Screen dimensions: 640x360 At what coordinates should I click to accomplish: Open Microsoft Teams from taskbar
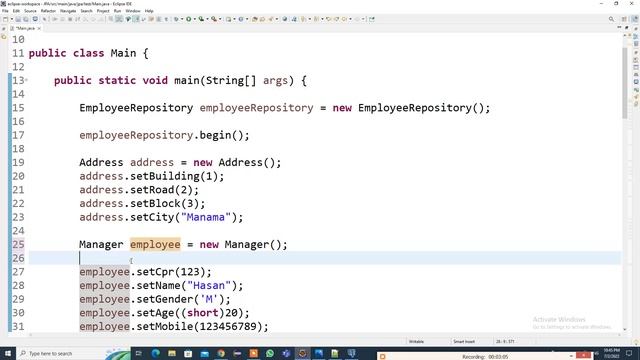[286, 353]
